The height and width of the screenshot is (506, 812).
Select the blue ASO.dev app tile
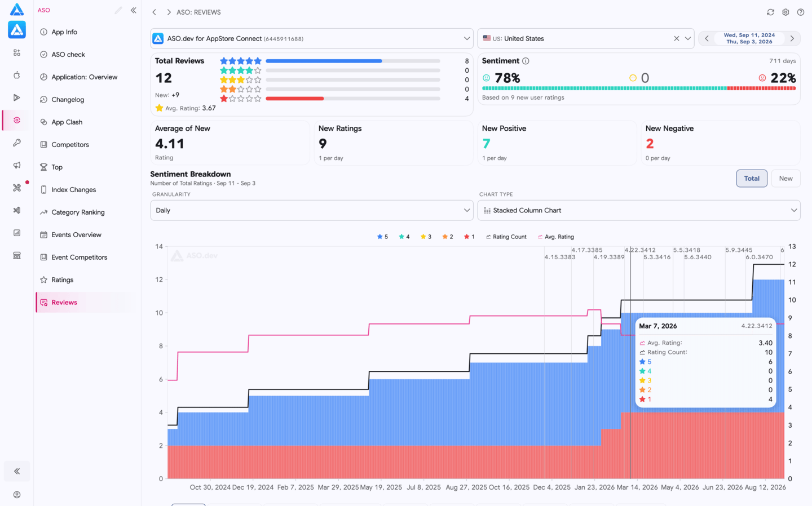coord(17,30)
